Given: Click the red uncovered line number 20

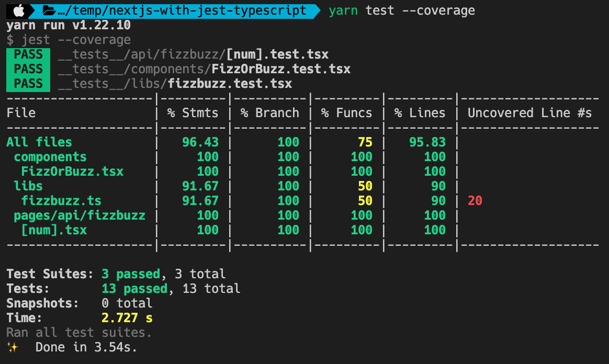Looking at the screenshot, I should (x=475, y=201).
